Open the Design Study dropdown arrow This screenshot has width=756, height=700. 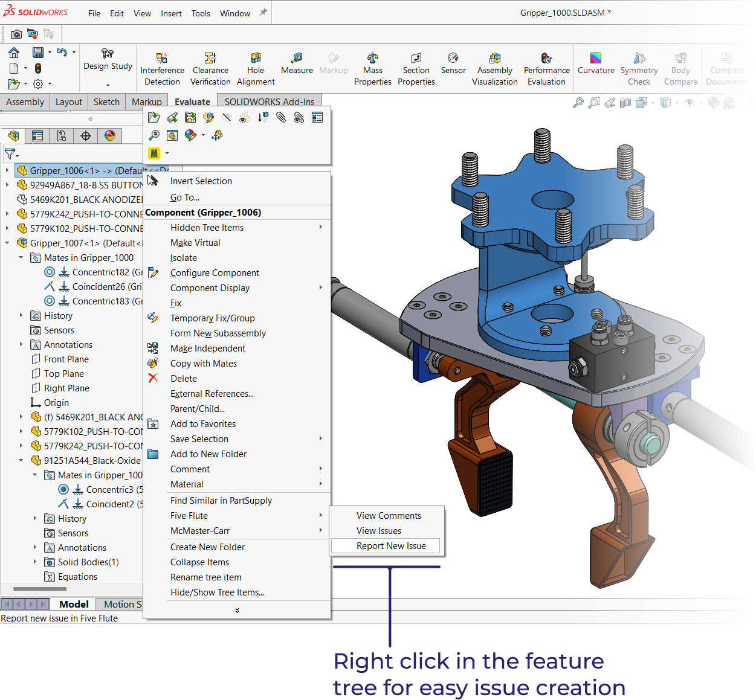point(108,85)
